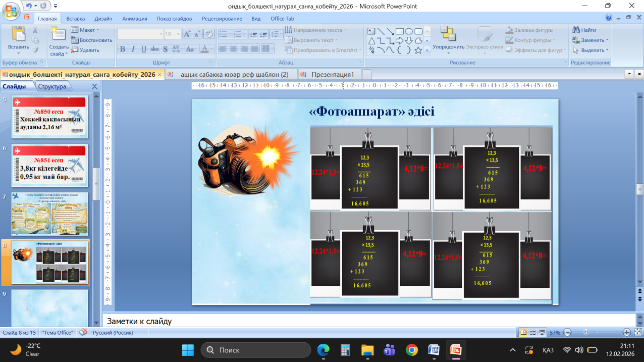This screenshot has width=644, height=362.
Task: Toggle Italic formatting
Action: [x=133, y=49]
